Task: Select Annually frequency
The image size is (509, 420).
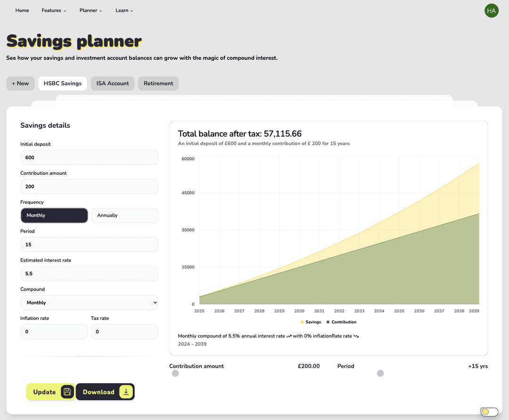Action: coord(124,215)
